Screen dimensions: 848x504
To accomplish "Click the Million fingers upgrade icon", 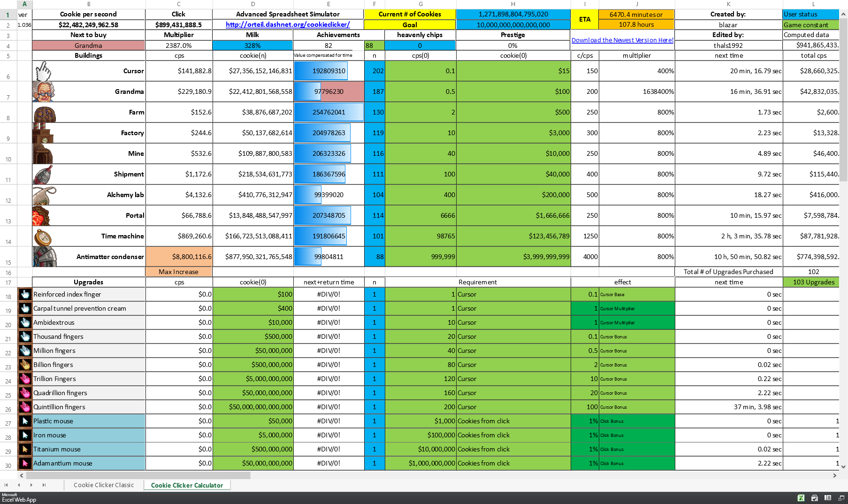I will tap(25, 351).
